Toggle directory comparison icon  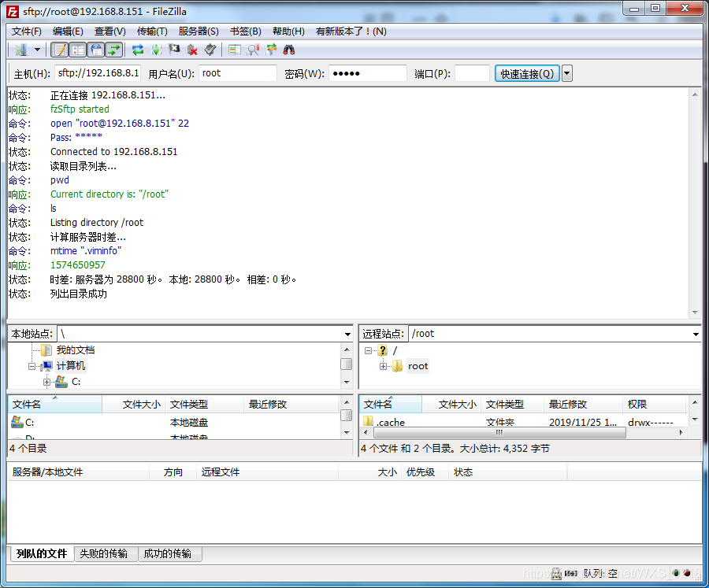pyautogui.click(x=253, y=50)
